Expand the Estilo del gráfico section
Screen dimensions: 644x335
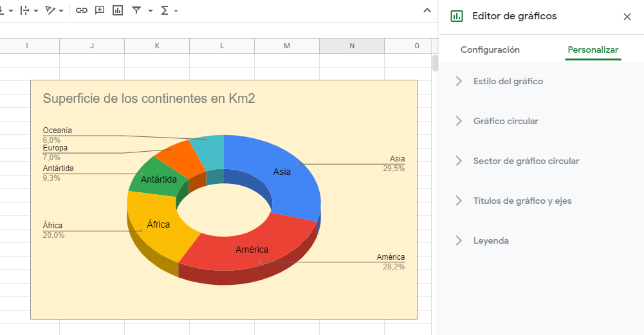tap(508, 81)
